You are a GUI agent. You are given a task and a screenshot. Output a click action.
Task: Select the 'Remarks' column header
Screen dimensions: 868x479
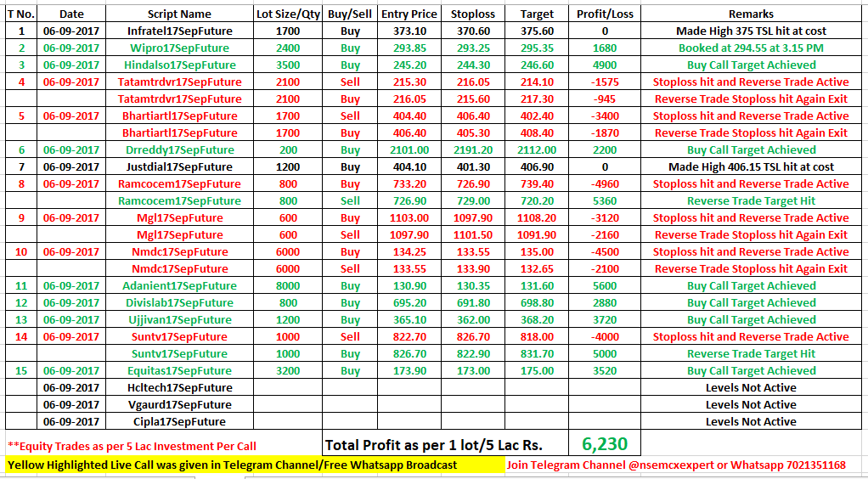(x=751, y=14)
